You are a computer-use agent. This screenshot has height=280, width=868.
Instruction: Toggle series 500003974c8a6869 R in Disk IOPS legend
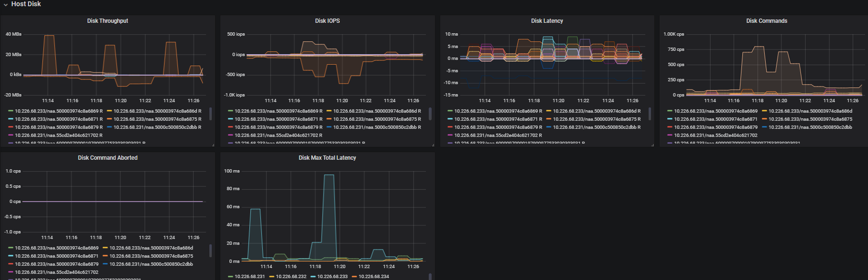(x=278, y=111)
